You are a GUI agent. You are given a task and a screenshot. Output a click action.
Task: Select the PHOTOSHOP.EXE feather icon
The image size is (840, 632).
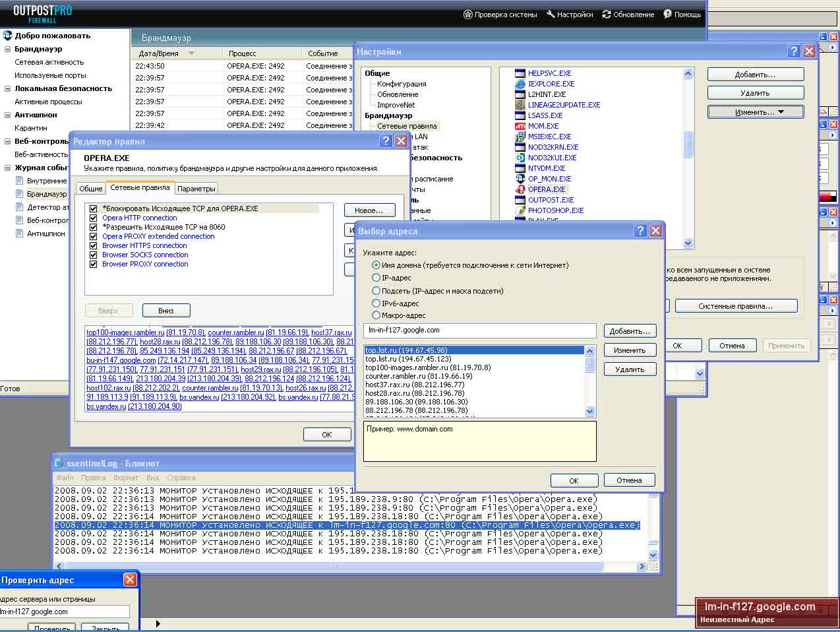pyautogui.click(x=520, y=210)
